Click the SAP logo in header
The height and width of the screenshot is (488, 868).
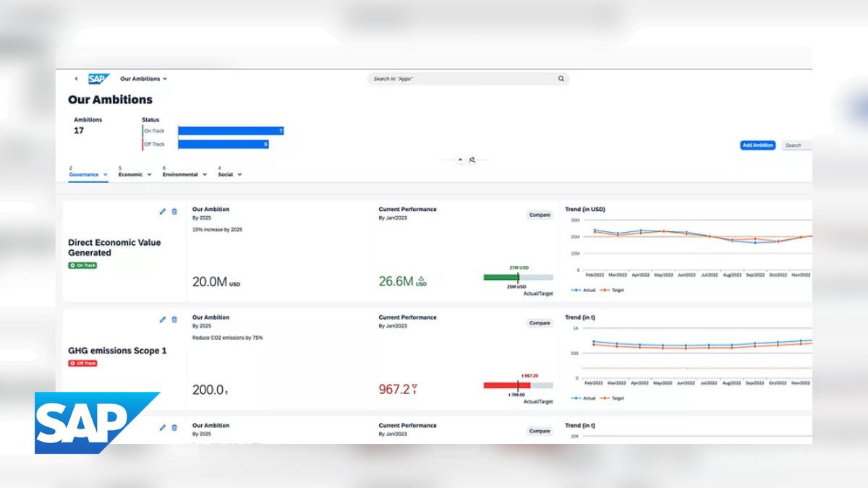(98, 79)
